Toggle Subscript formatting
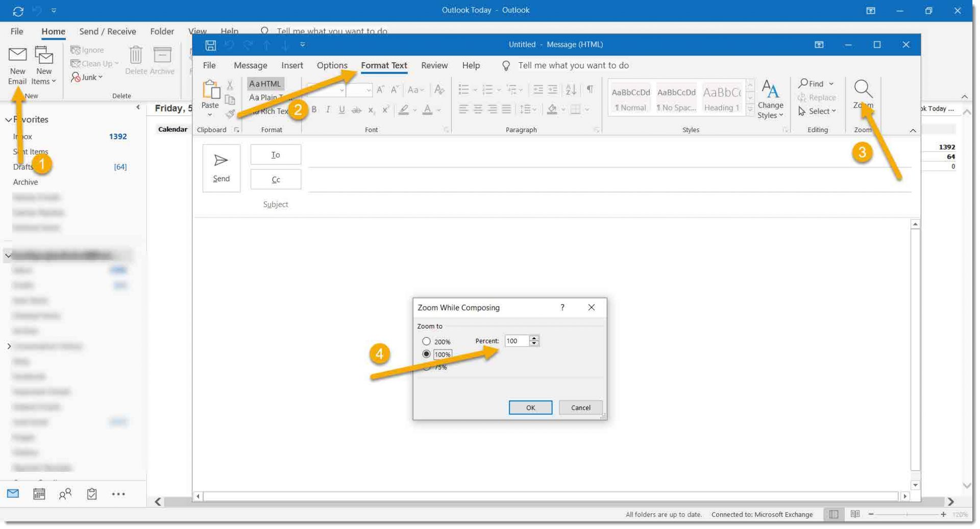This screenshot has width=980, height=529. [371, 109]
